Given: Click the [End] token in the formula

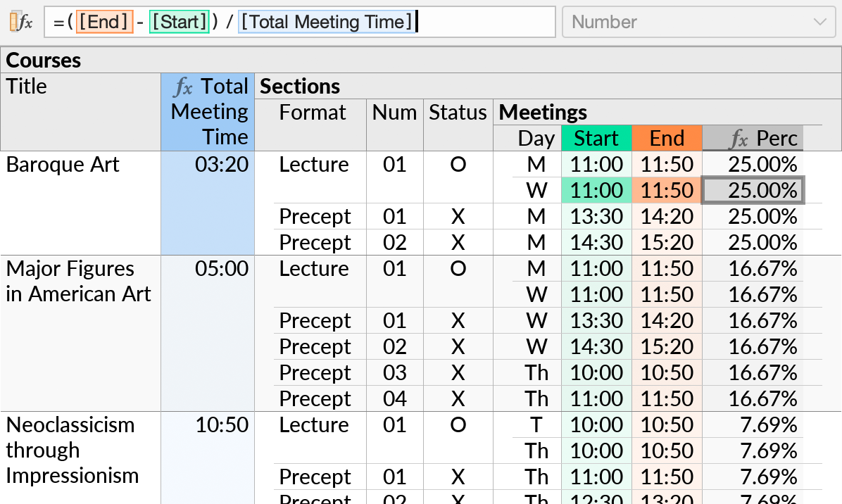Looking at the screenshot, I should tap(104, 23).
